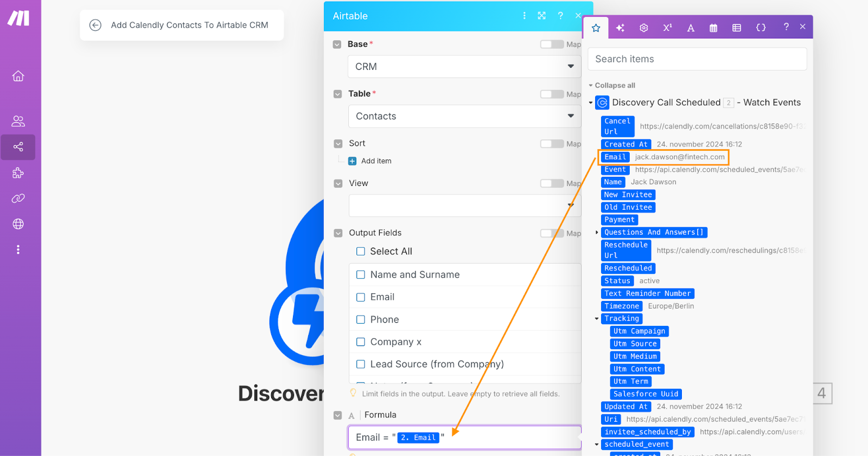Toggle the Map switch for Sort
This screenshot has width=868, height=456.
(552, 144)
